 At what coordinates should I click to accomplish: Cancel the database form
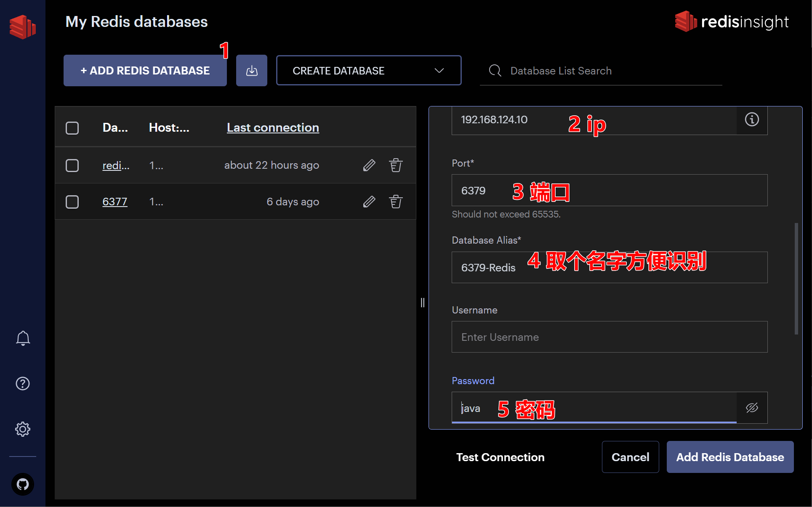tap(630, 457)
